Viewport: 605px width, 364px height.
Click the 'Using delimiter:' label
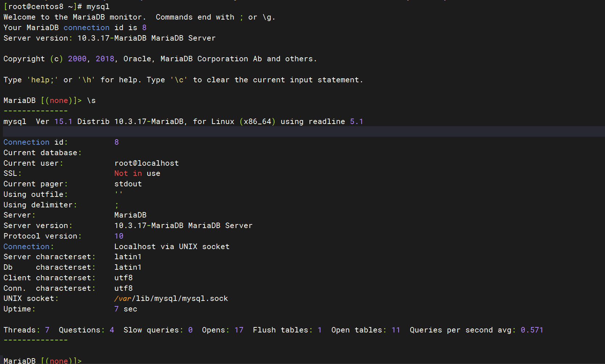(x=40, y=205)
